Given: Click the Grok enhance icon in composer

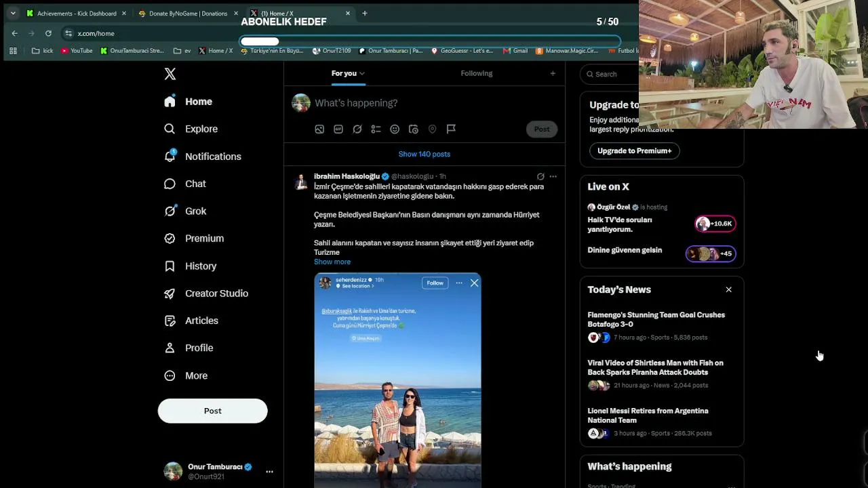Looking at the screenshot, I should click(x=357, y=129).
